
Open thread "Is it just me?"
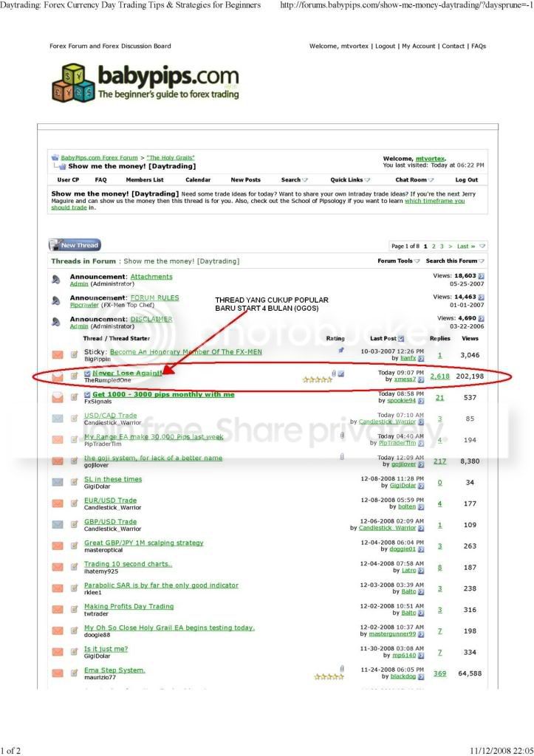(x=106, y=649)
